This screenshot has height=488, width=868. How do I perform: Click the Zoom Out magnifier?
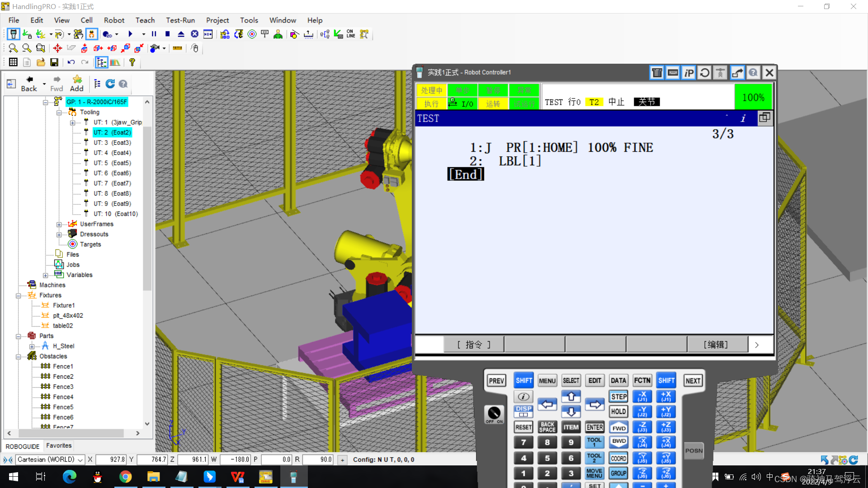[27, 48]
